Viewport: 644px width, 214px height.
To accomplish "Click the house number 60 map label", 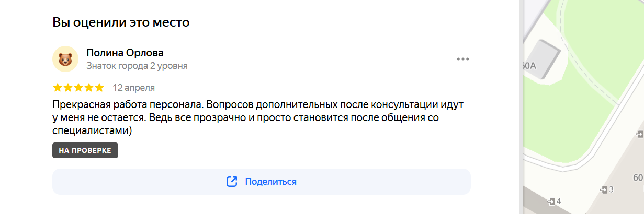I will click(x=638, y=178).
